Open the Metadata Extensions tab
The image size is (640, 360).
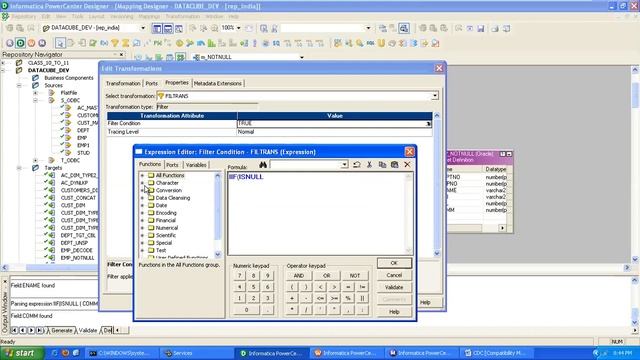218,83
